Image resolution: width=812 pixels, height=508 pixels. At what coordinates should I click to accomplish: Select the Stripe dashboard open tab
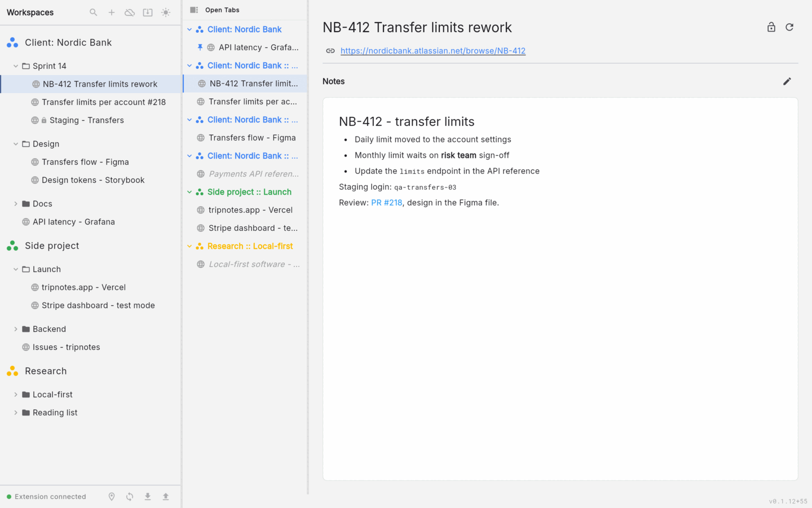(x=245, y=228)
